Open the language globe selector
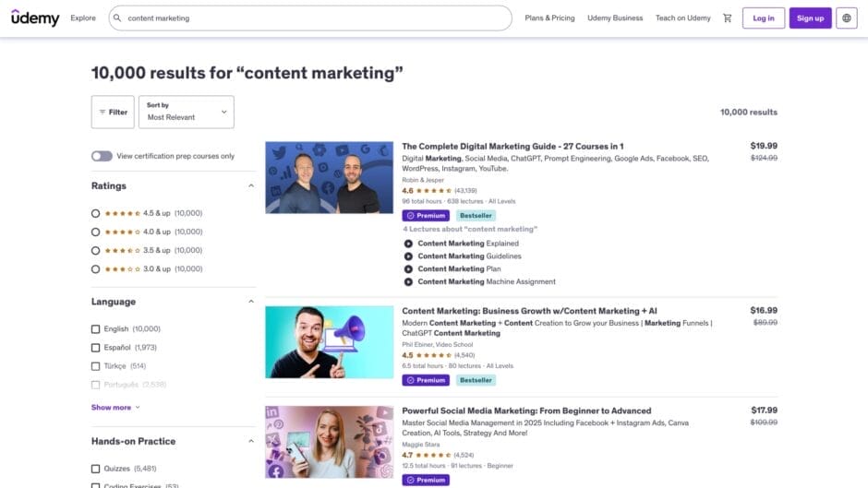 [x=847, y=18]
